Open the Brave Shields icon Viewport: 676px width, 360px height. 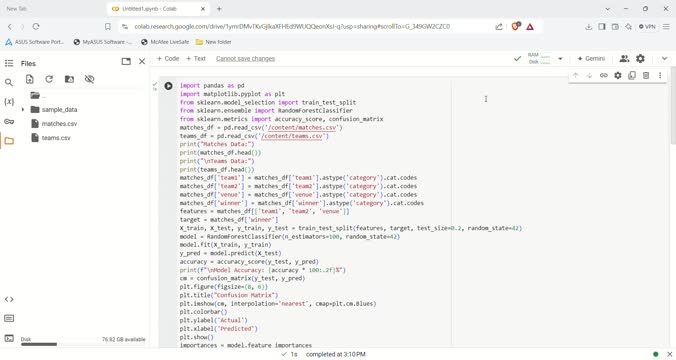pos(515,26)
